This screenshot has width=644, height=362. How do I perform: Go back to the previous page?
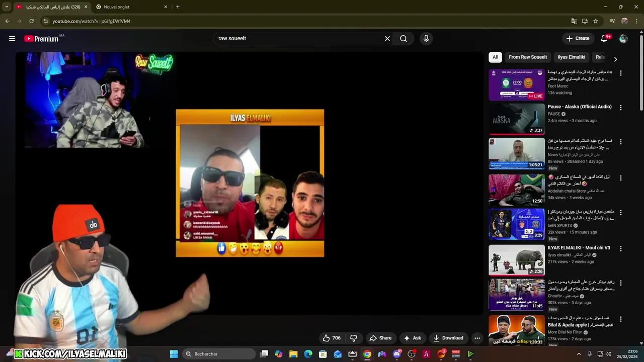click(x=7, y=21)
